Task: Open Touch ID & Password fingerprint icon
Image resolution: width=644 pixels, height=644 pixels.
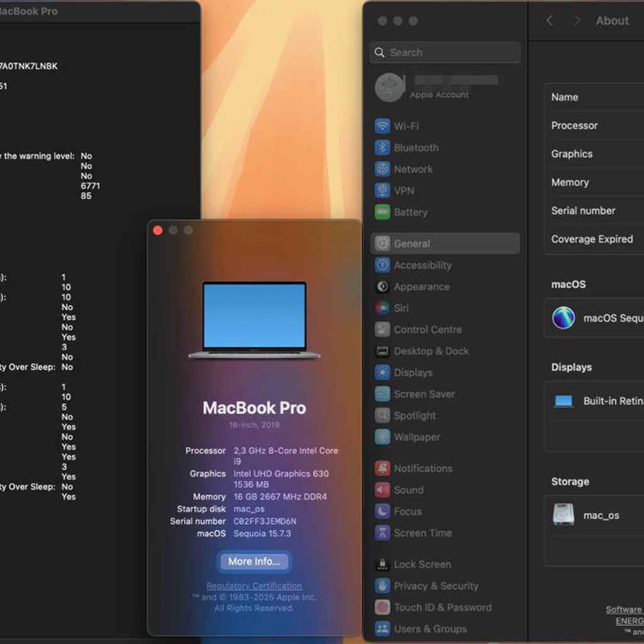Action: pyautogui.click(x=382, y=607)
